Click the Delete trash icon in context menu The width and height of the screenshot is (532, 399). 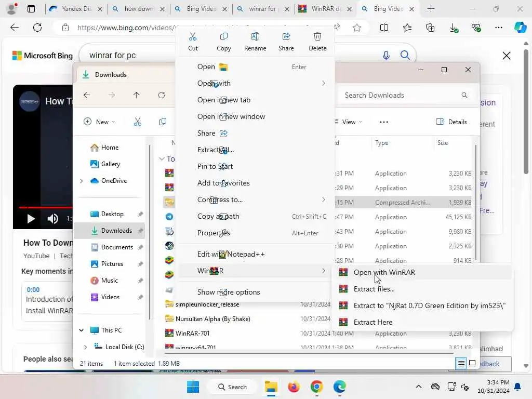317,37
